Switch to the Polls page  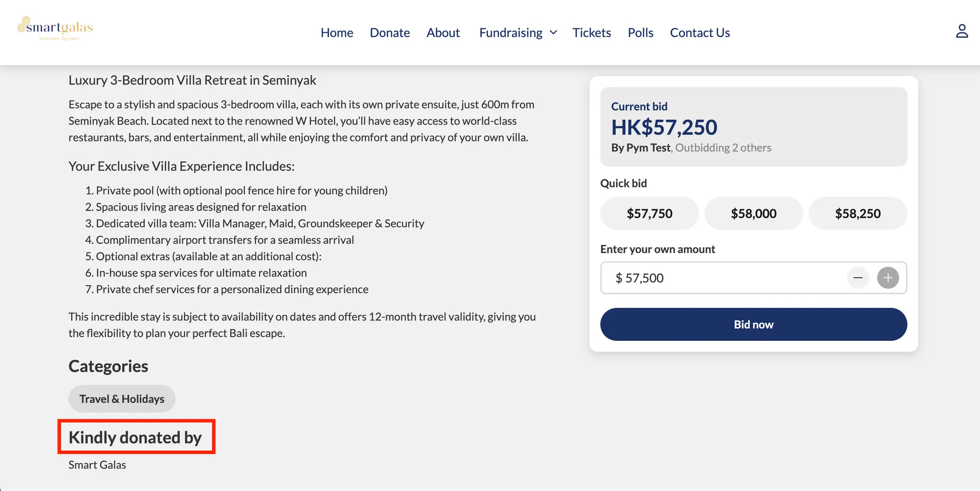point(640,33)
